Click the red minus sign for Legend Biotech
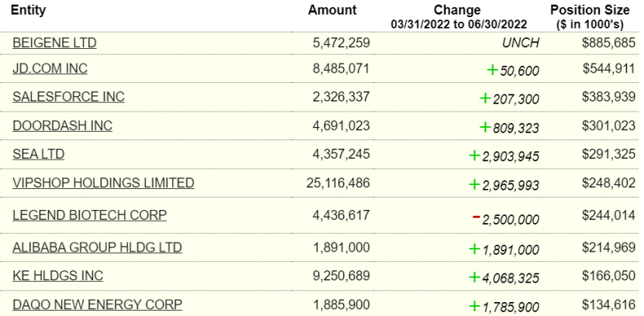The image size is (644, 316). (x=476, y=216)
